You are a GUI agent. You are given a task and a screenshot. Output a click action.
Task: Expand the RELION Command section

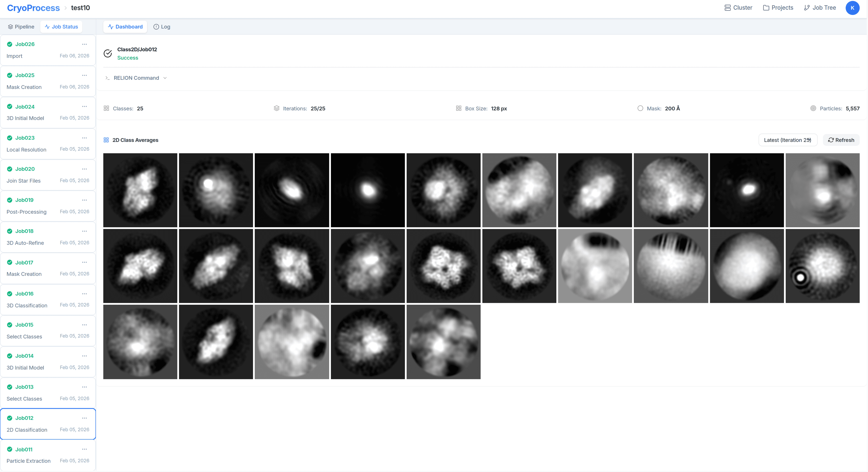point(136,78)
